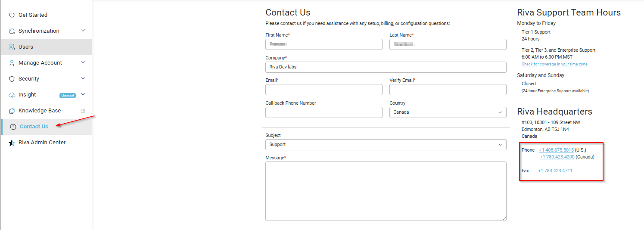Click the Insight Licensed badge
The height and width of the screenshot is (230, 644).
point(68,95)
